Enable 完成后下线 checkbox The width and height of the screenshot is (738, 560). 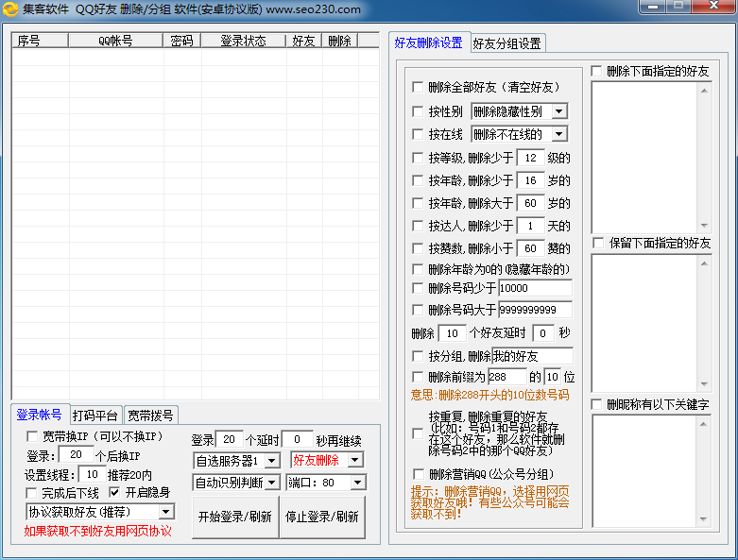(32, 493)
